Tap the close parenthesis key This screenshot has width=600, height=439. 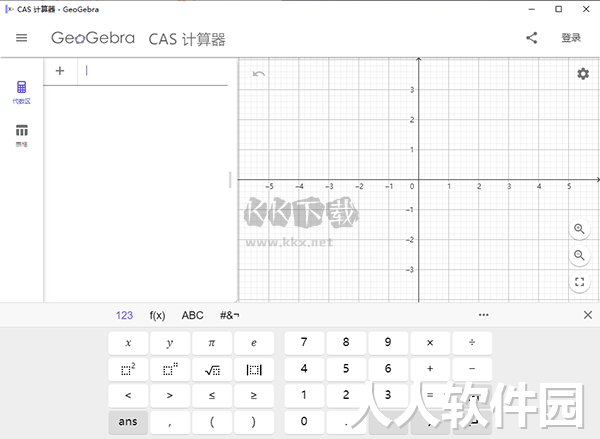(x=254, y=422)
